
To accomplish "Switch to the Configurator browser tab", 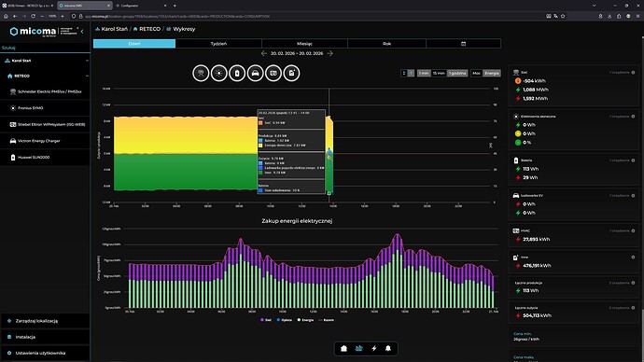I will click(x=140, y=6).
